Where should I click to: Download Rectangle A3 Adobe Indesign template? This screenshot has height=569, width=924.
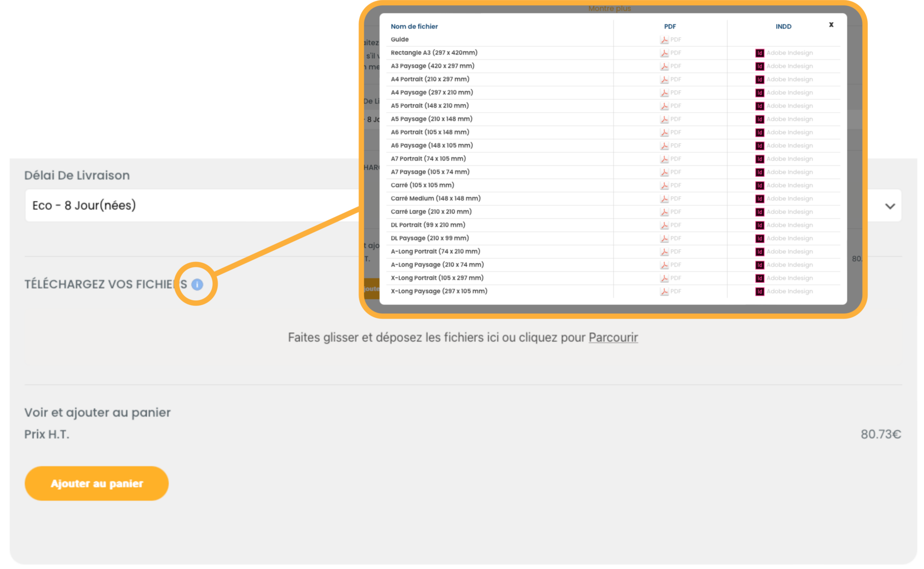(x=784, y=53)
